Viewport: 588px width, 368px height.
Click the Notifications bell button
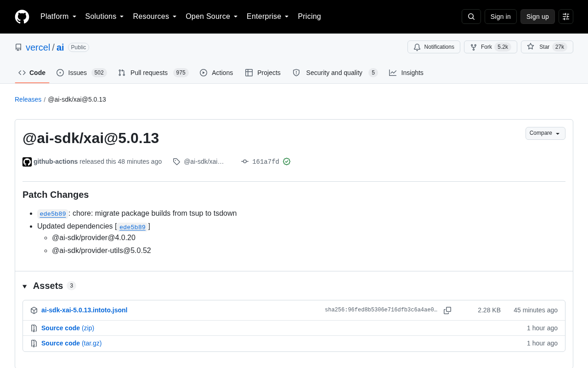click(x=434, y=47)
